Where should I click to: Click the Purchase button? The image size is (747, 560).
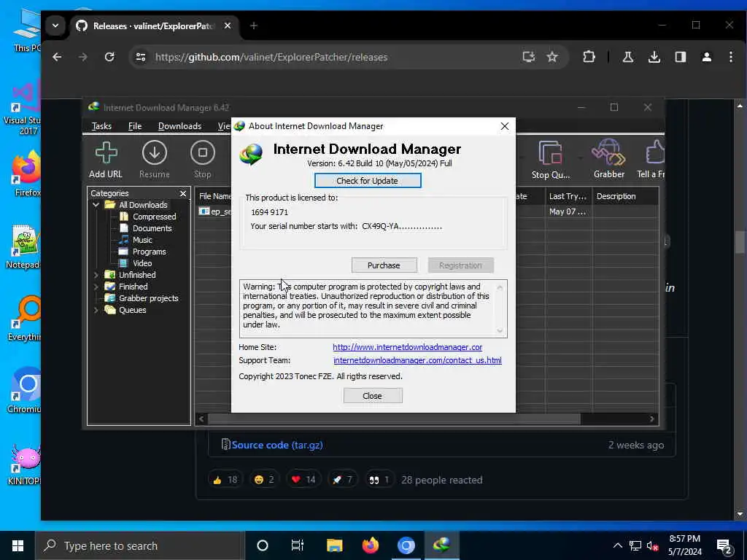point(384,265)
